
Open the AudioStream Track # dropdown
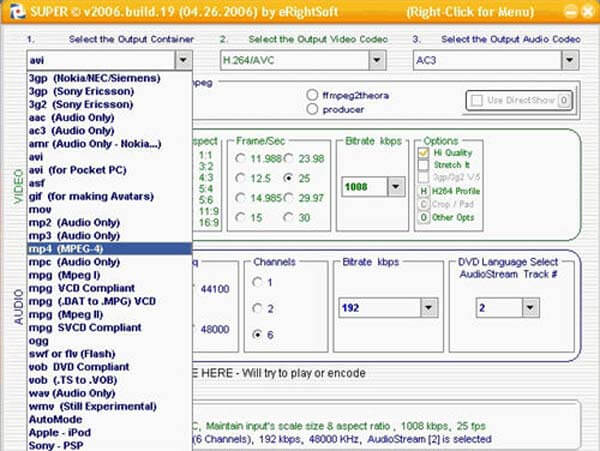(x=530, y=308)
